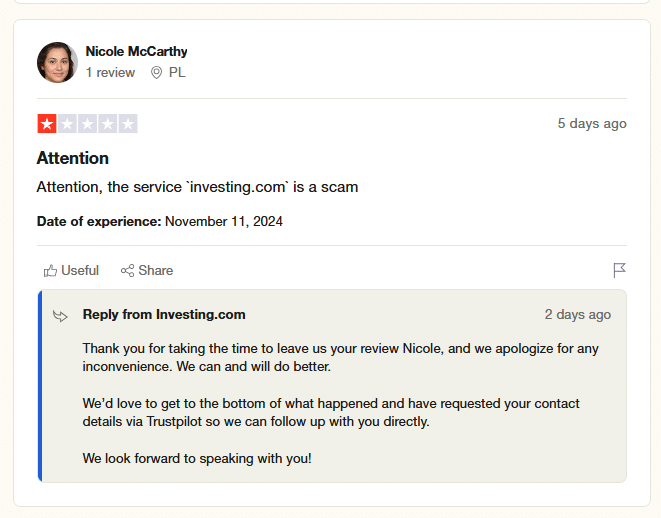661x518 pixels.
Task: Click the review text about investing.com scam
Action: pos(197,187)
